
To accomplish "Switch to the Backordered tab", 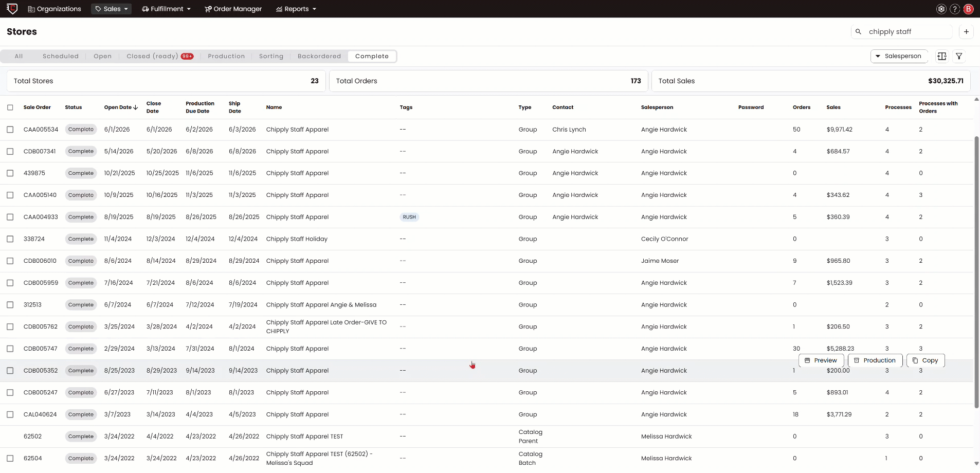I will (319, 56).
